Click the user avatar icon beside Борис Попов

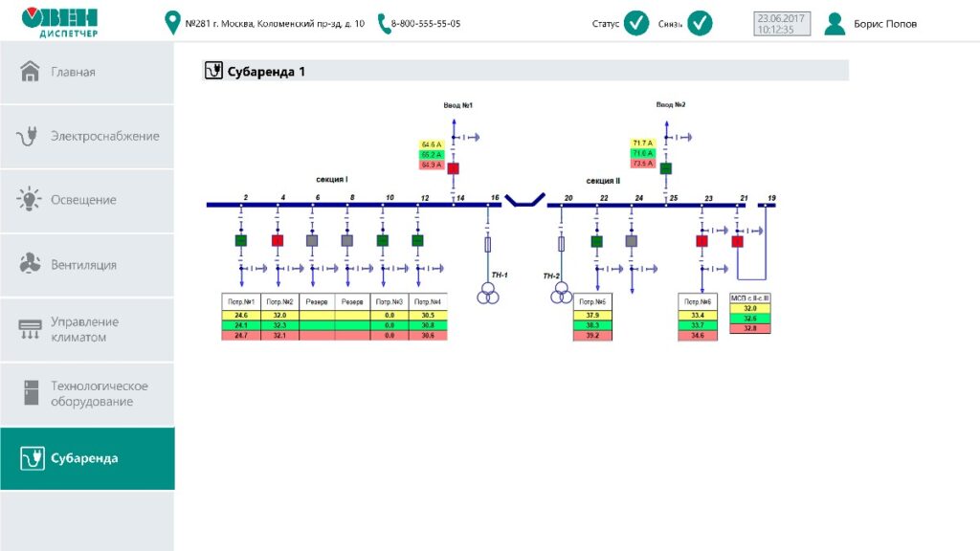[x=836, y=23]
